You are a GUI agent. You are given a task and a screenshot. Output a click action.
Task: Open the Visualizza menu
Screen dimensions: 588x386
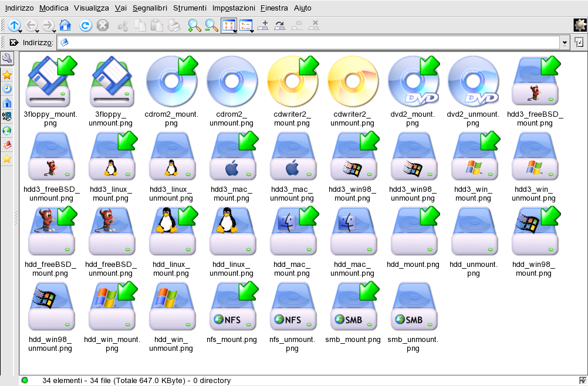click(91, 8)
